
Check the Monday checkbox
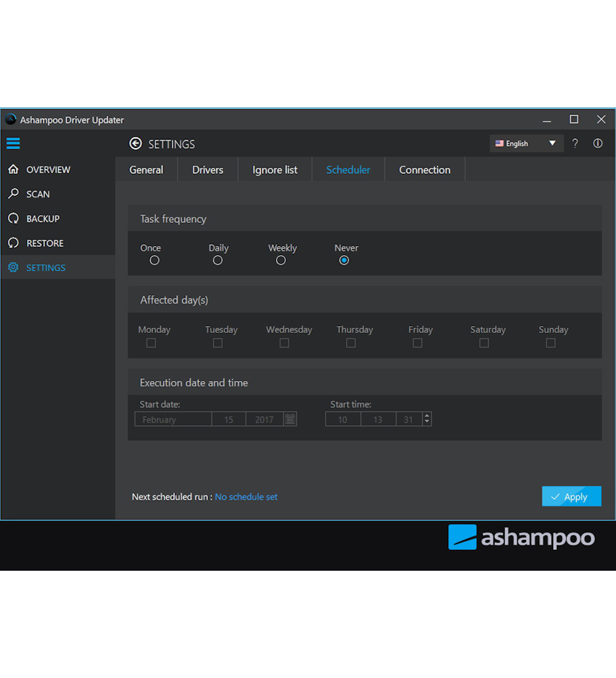tap(151, 343)
